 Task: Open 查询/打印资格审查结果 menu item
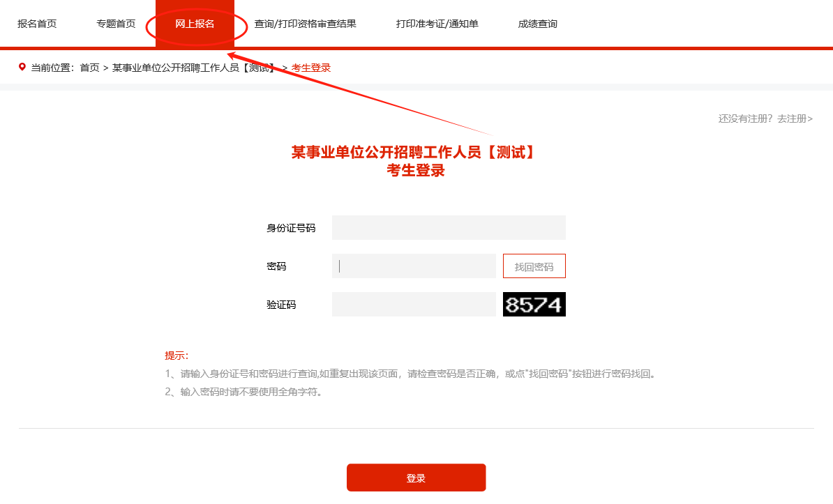[305, 24]
